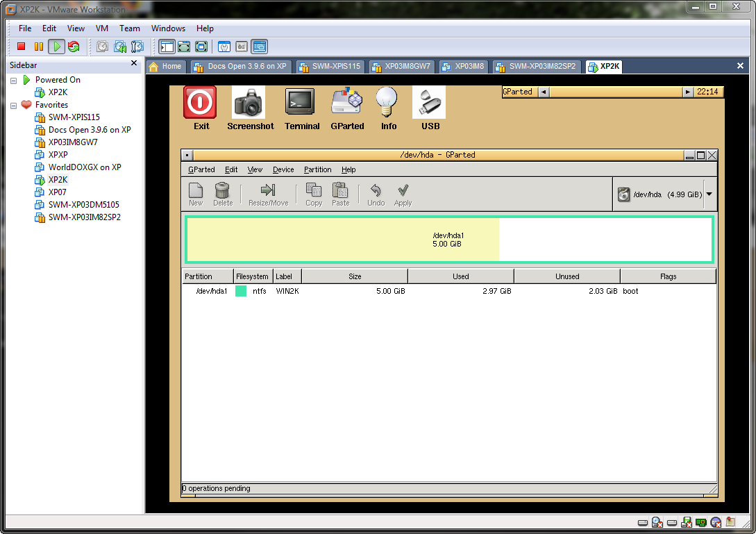
Task: Collapse the Favorites tree group
Action: [x=13, y=106]
